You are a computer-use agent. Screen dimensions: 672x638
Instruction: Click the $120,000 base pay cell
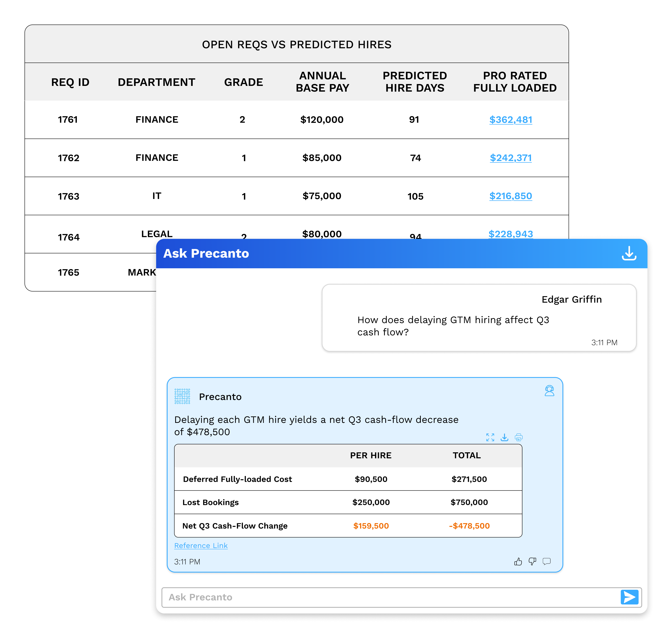click(x=321, y=120)
